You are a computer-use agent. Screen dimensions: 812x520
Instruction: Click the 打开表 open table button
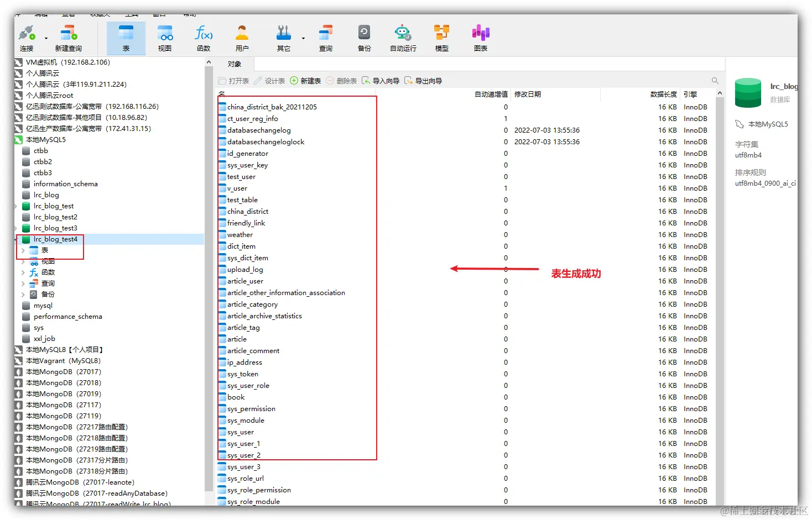click(x=233, y=81)
